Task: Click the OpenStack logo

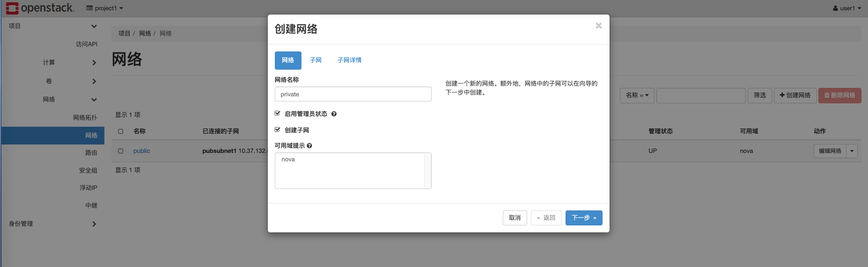Action: coord(40,8)
